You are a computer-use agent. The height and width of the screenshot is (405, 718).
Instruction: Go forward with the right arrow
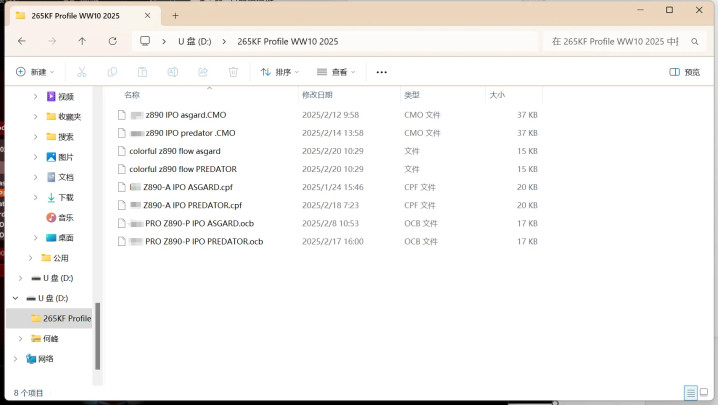[x=52, y=41]
